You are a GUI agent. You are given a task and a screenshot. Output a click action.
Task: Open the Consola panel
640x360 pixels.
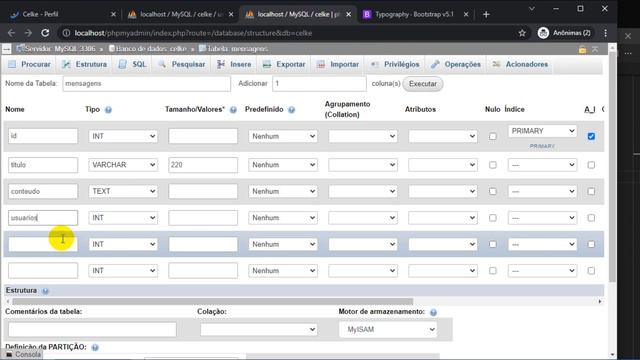pyautogui.click(x=23, y=354)
